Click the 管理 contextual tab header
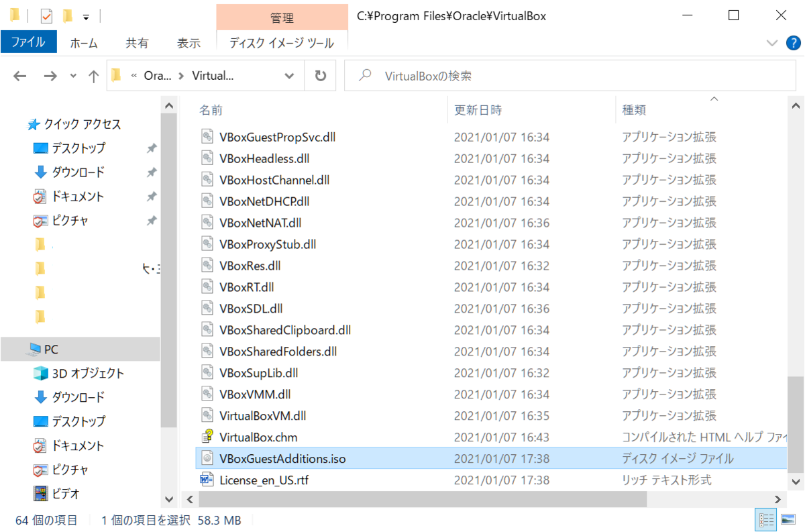805x532 pixels. coord(282,17)
